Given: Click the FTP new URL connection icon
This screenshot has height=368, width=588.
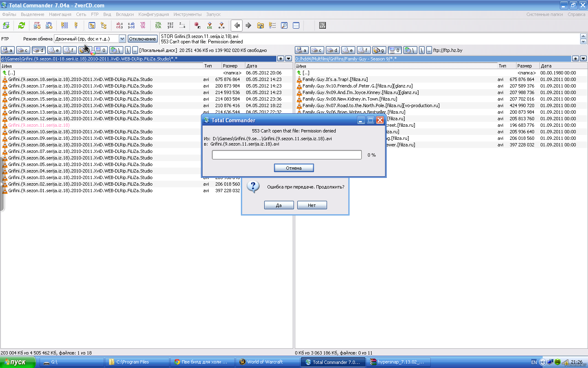Looking at the screenshot, I should tap(49, 25).
